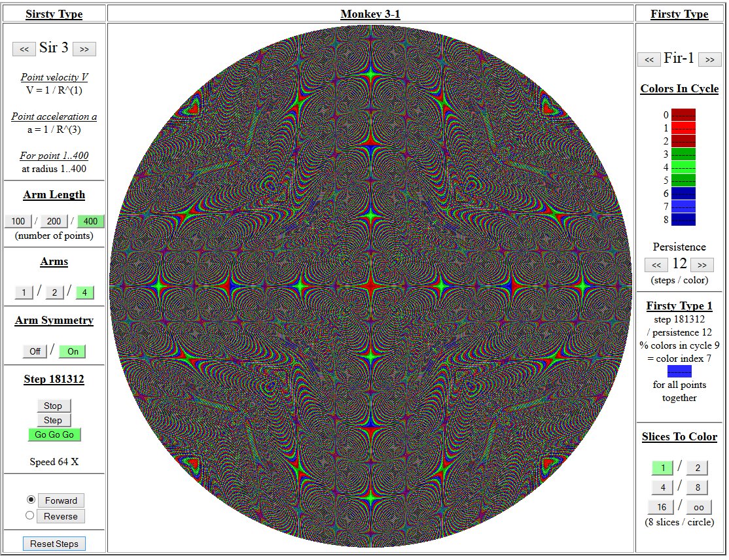Advance one step with Step button
Image resolution: width=729 pixels, height=560 pixels.
(53, 420)
